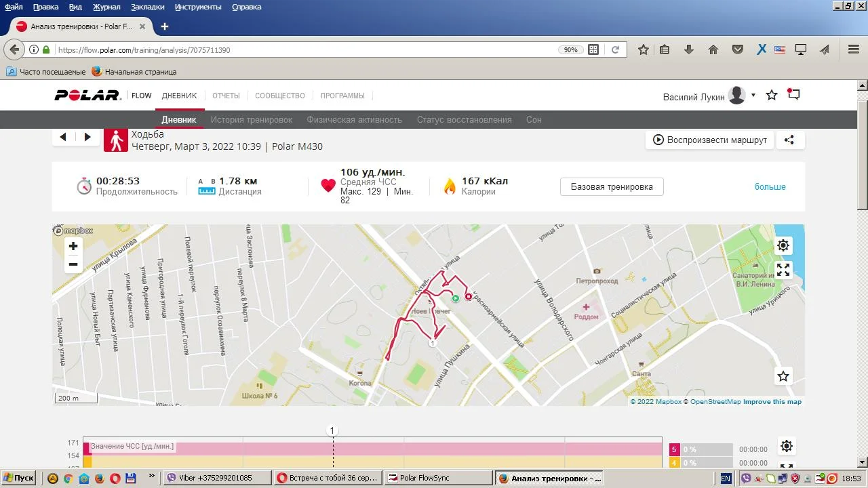868x488 pixels.
Task: Click the Базовая тренировка button
Action: (612, 187)
